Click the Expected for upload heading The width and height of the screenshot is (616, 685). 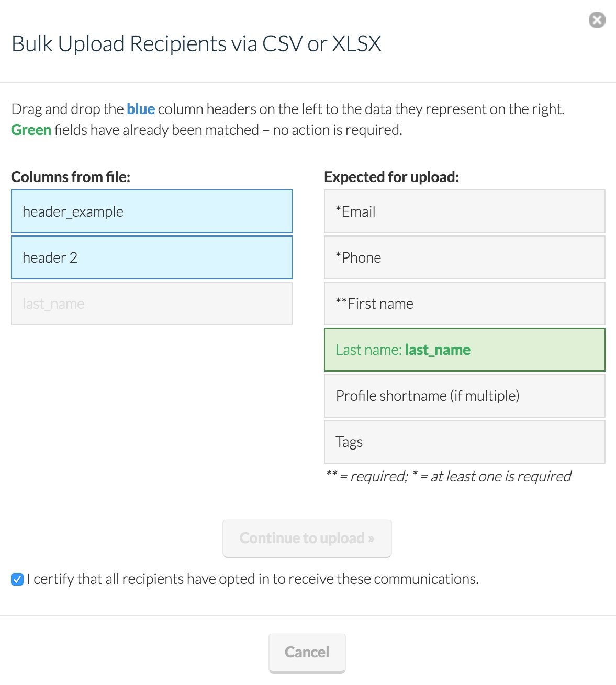coord(391,177)
